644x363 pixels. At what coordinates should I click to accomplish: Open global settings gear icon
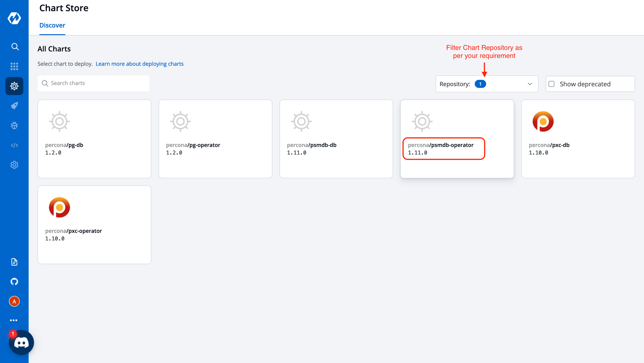[x=14, y=165]
